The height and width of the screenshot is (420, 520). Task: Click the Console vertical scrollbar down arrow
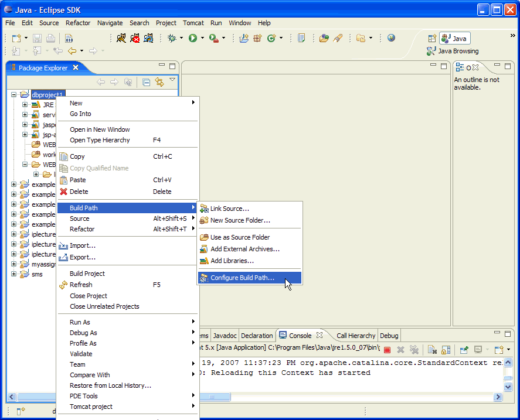click(x=508, y=387)
